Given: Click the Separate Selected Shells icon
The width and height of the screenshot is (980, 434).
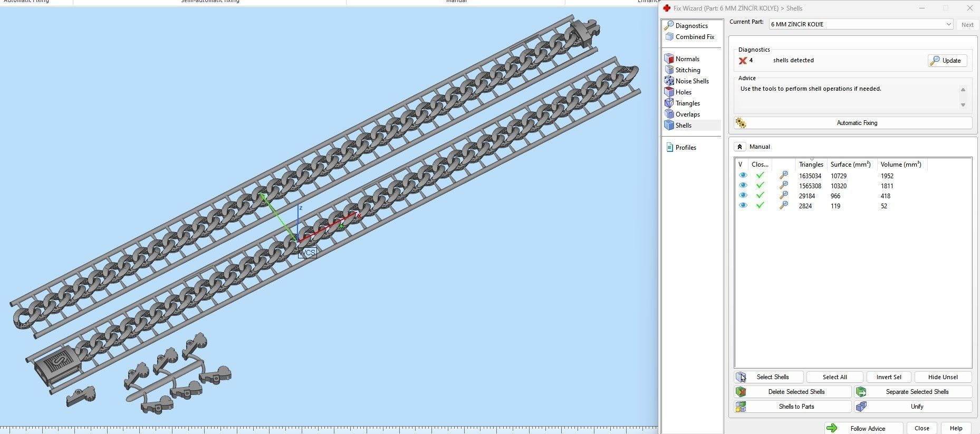Looking at the screenshot, I should click(x=861, y=392).
